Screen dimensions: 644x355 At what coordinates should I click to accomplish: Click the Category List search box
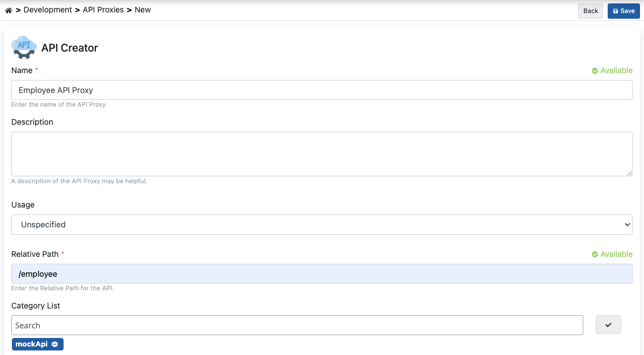point(297,325)
